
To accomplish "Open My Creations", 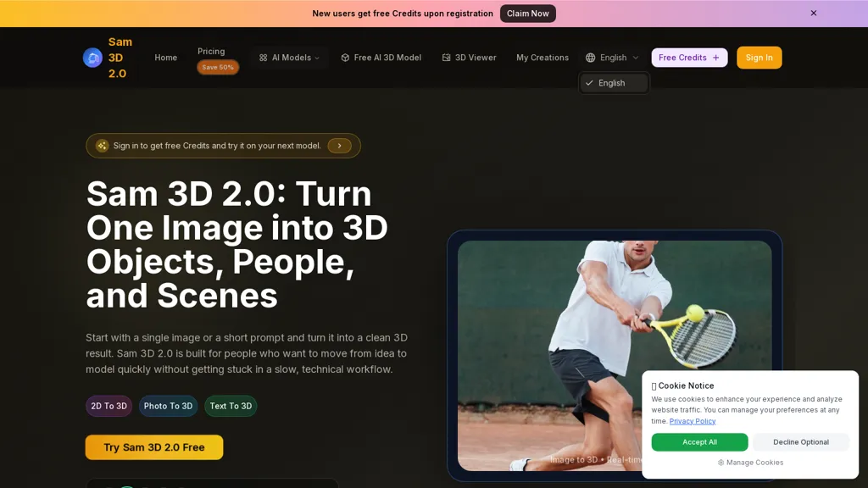I will click(x=542, y=58).
